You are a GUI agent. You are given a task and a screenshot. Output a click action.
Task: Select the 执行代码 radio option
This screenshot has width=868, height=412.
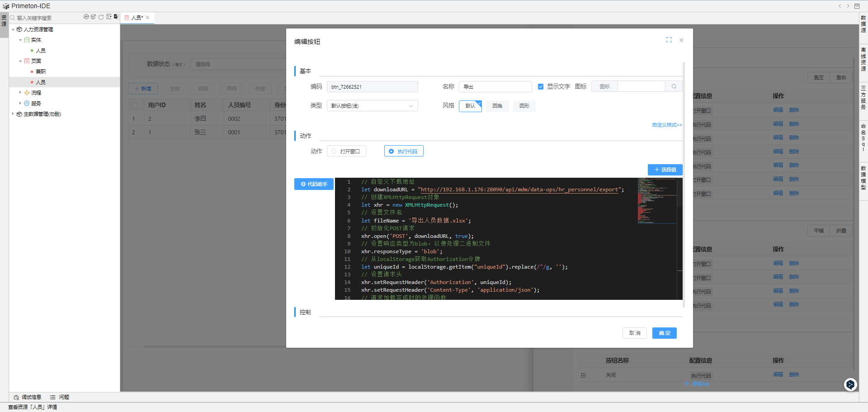(x=392, y=152)
